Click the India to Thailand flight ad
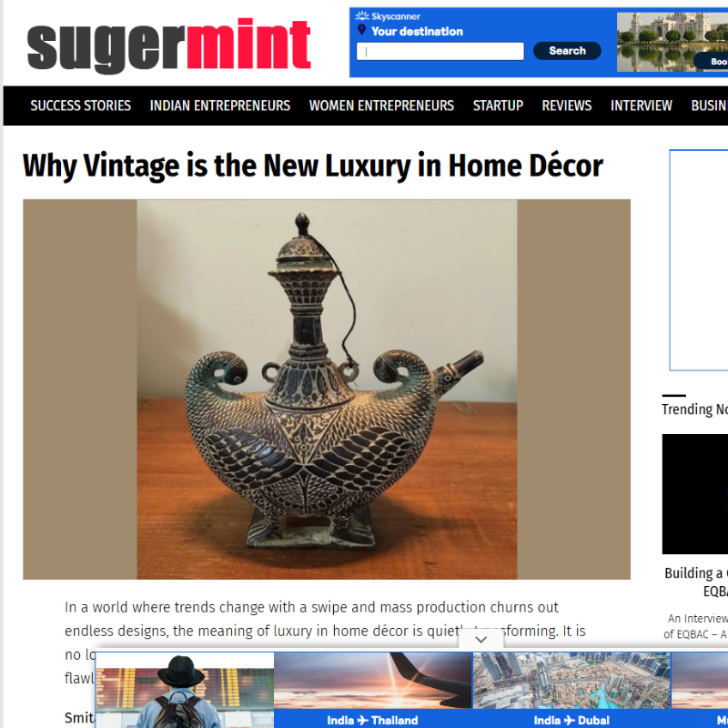This screenshot has width=728, height=728. pos(373,690)
